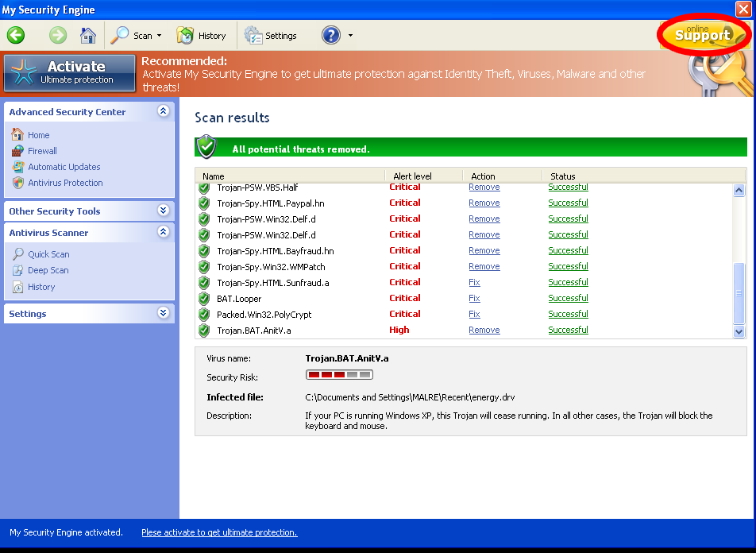Click the Quick Scan magnifier icon
The height and width of the screenshot is (553, 756).
[17, 253]
